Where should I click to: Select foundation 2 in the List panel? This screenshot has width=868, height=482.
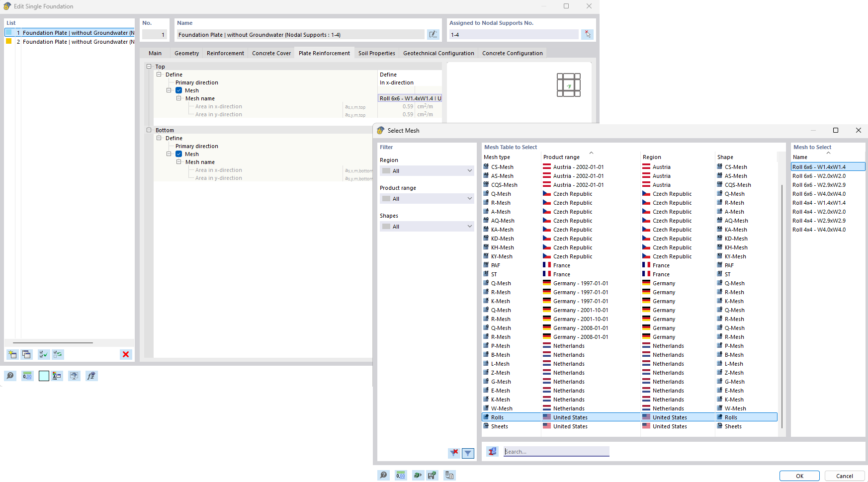70,42
